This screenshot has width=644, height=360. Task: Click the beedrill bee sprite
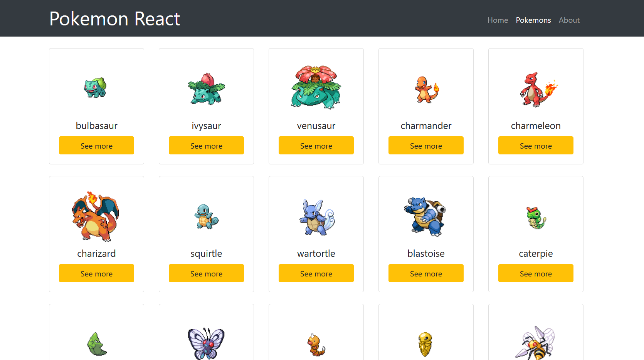pos(535,343)
